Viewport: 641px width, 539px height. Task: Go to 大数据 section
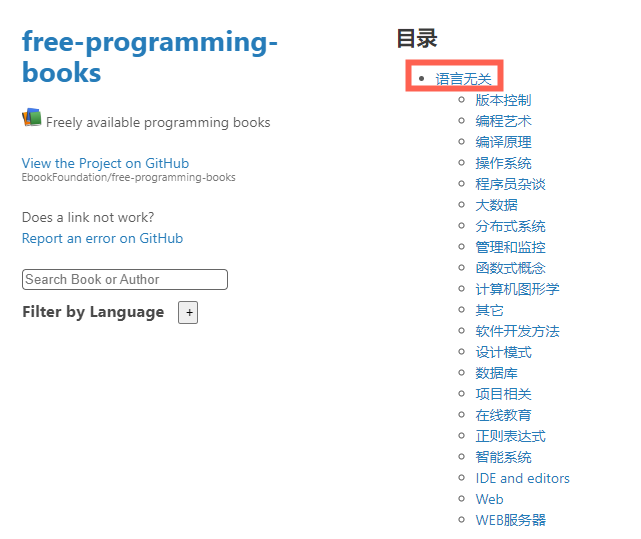click(x=496, y=205)
